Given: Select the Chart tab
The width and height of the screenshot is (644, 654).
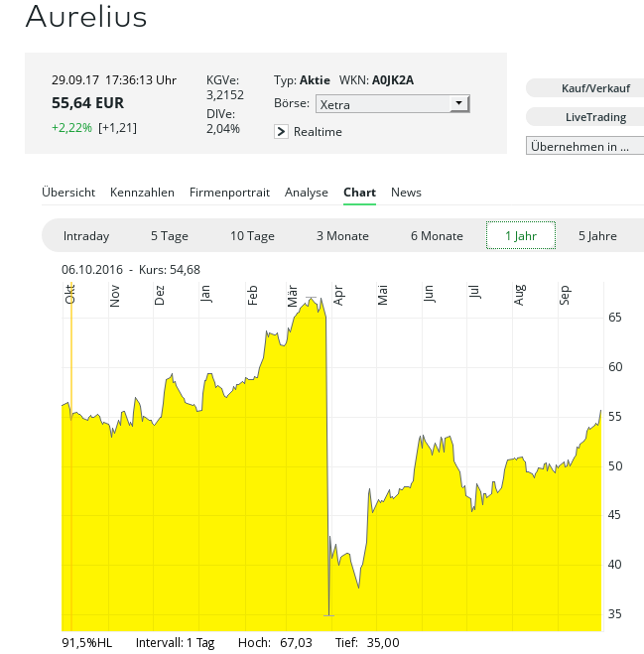Looking at the screenshot, I should point(359,193).
